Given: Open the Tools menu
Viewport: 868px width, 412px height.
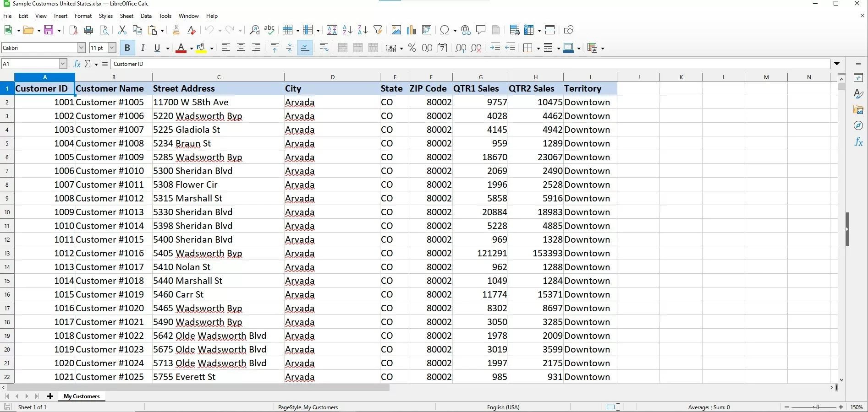Looking at the screenshot, I should click(165, 16).
